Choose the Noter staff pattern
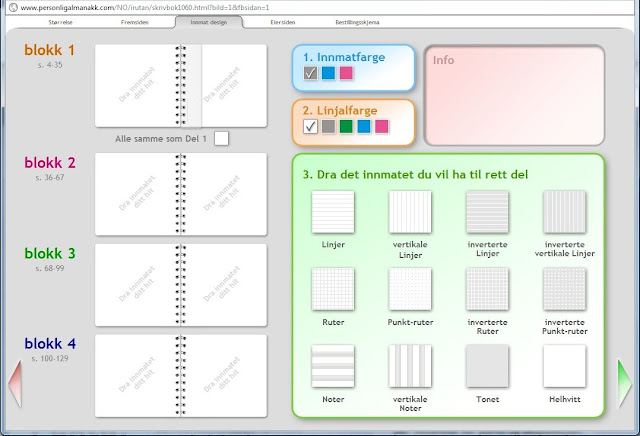 tap(333, 366)
